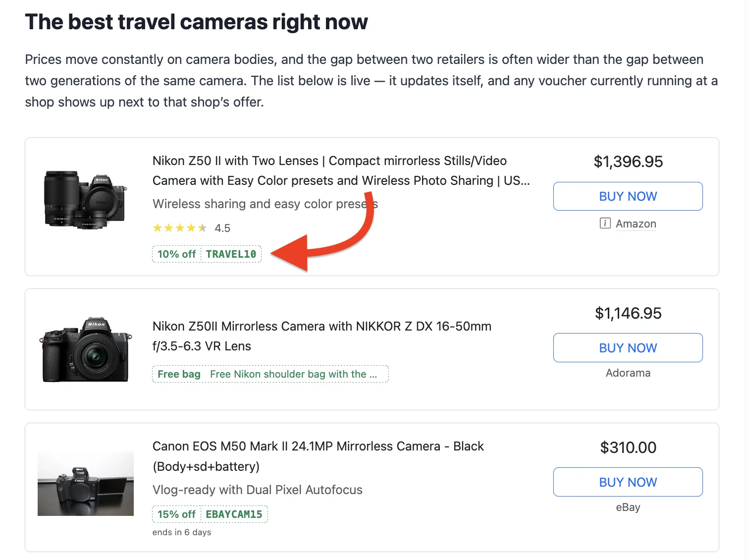The width and height of the screenshot is (748, 560).
Task: Open the Canon EOS M50 Mark II thumbnail
Action: tap(86, 484)
